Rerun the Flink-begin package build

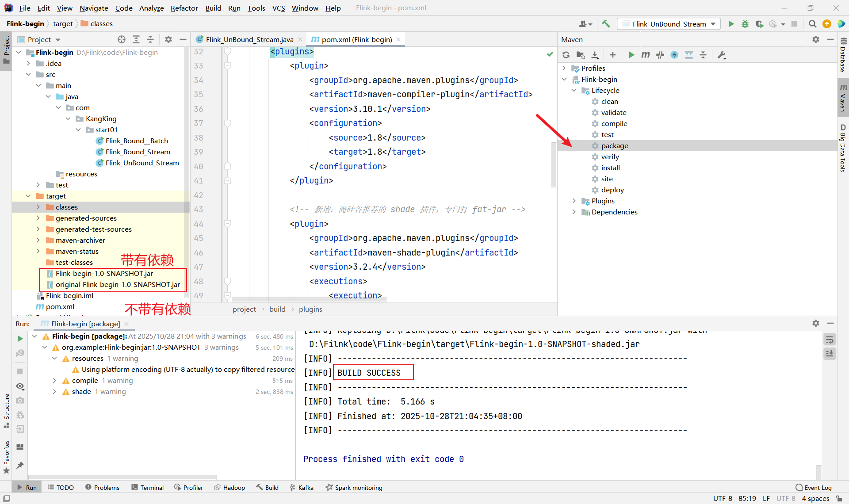20,338
